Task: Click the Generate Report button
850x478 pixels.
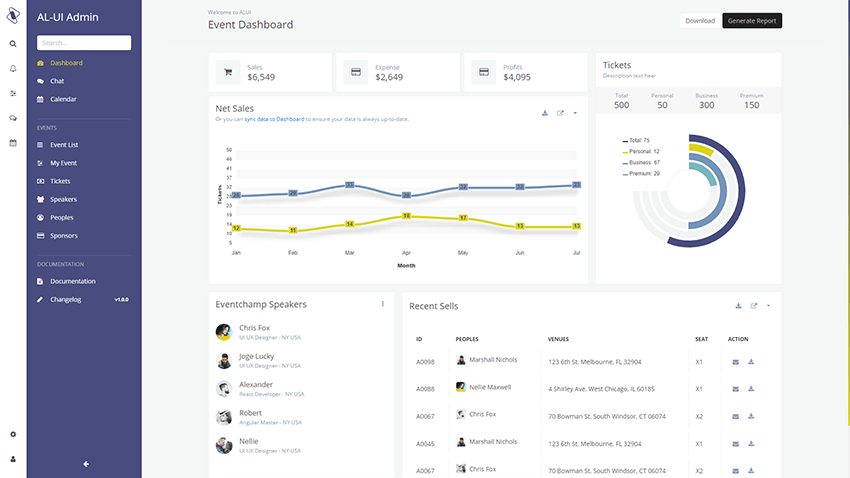Action: [751, 21]
